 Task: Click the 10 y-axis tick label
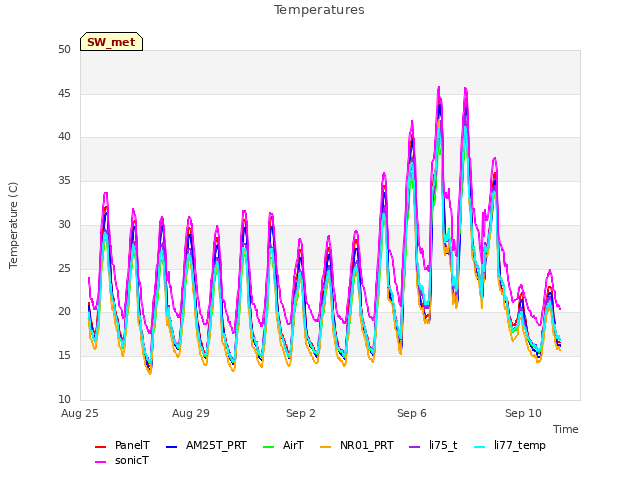coord(64,399)
